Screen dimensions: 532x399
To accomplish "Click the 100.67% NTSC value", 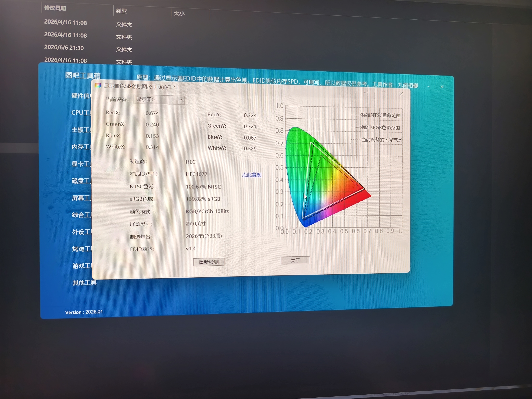I will (x=203, y=187).
